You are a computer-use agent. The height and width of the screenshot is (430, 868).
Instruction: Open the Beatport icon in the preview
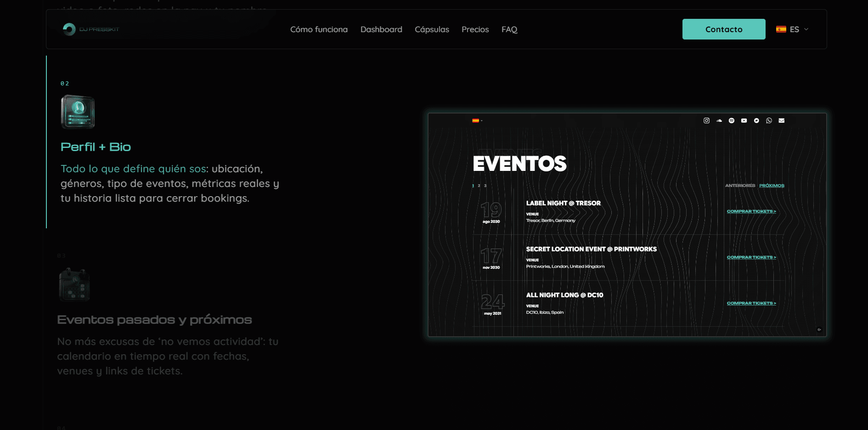[756, 121]
